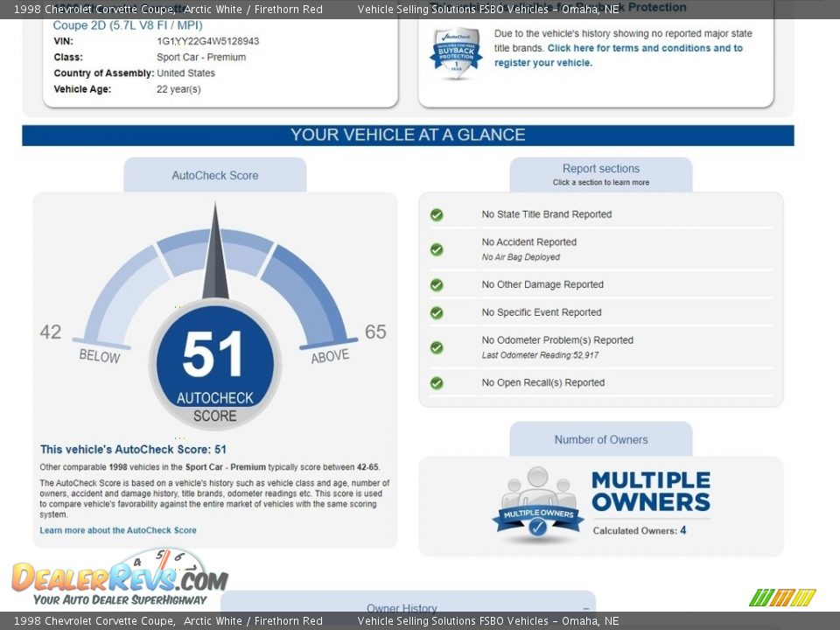
Task: Click the striped green-orange-yellow logo icon
Action: coord(782,598)
